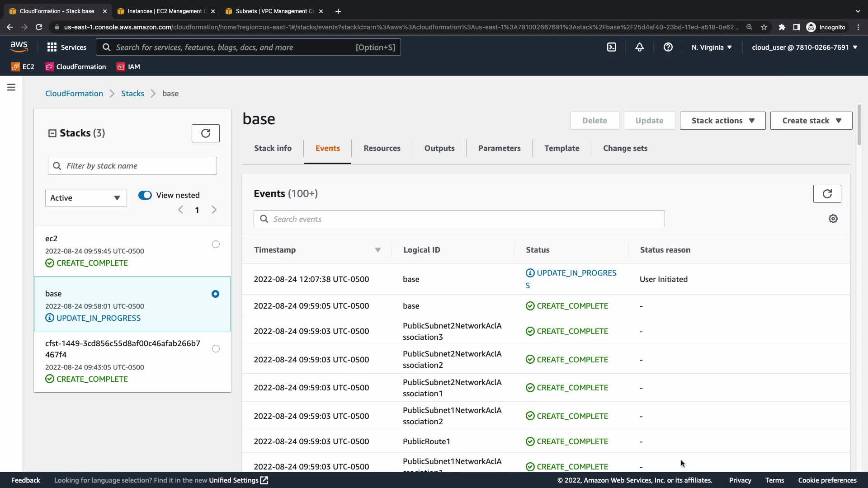Open the notifications bell
The width and height of the screenshot is (868, 488).
click(x=639, y=47)
